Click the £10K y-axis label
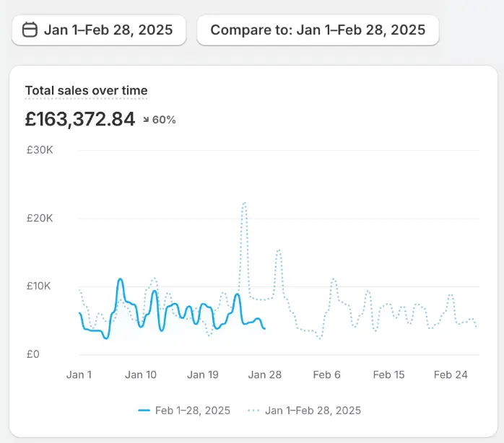The width and height of the screenshot is (504, 443). [x=40, y=286]
